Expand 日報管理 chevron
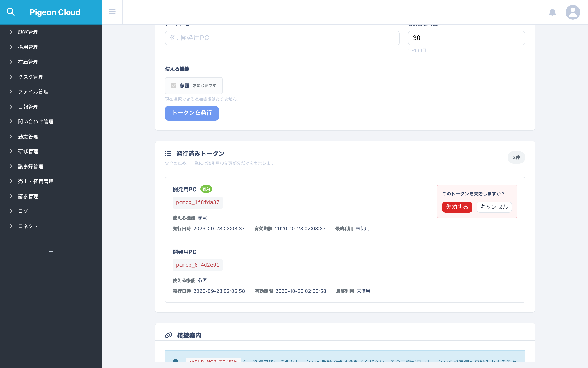 pos(11,107)
